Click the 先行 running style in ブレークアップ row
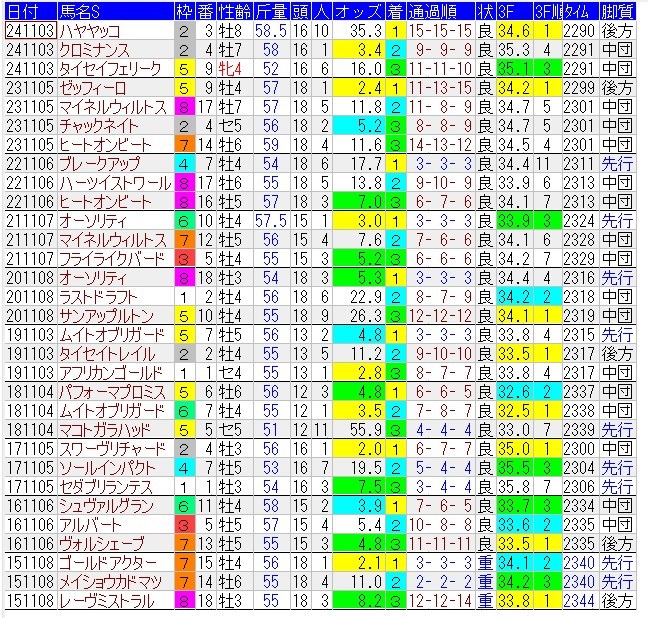Image resolution: width=648 pixels, height=618 pixels. (x=618, y=164)
